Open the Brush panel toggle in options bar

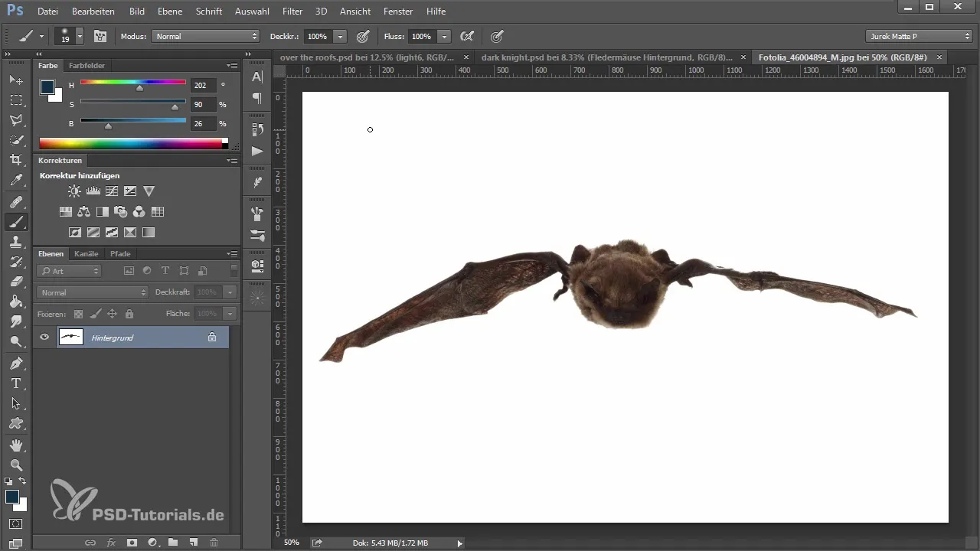100,36
